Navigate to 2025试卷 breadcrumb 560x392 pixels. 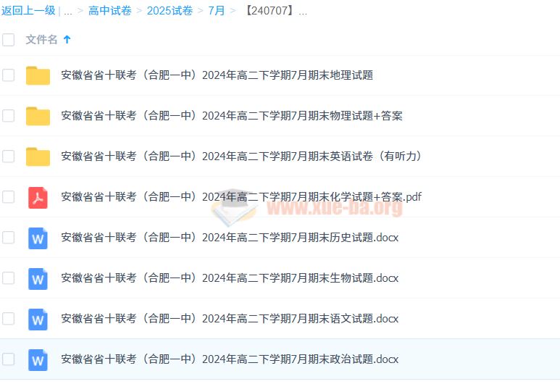point(170,10)
